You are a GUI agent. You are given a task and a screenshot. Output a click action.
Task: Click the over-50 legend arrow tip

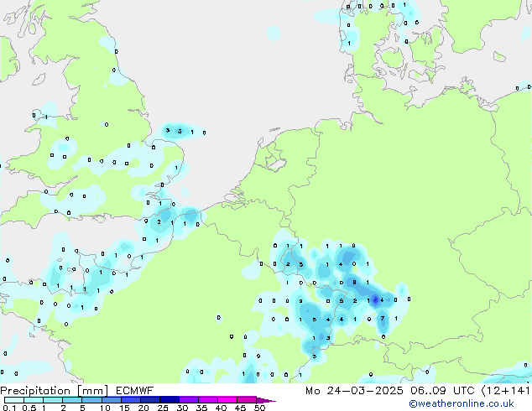266,400
